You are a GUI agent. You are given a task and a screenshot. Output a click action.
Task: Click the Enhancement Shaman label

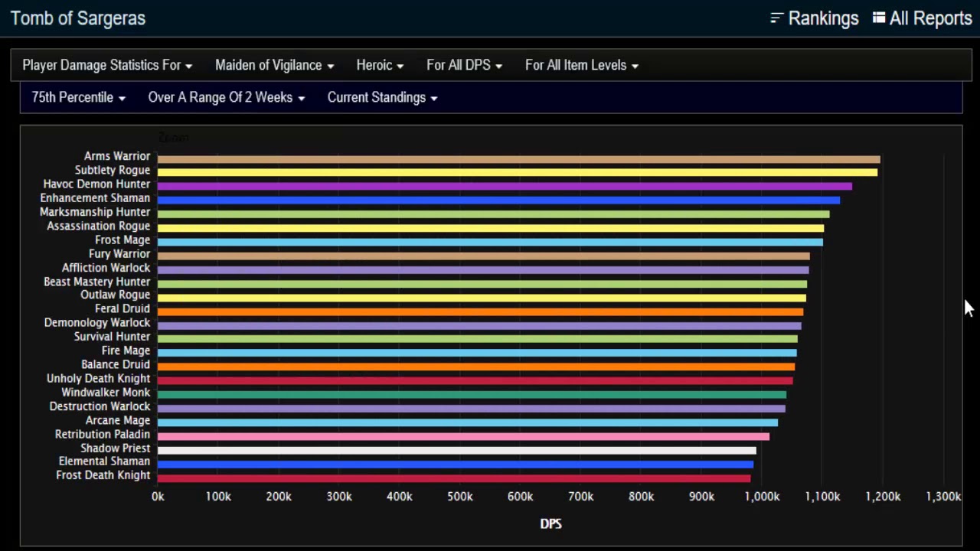point(95,197)
